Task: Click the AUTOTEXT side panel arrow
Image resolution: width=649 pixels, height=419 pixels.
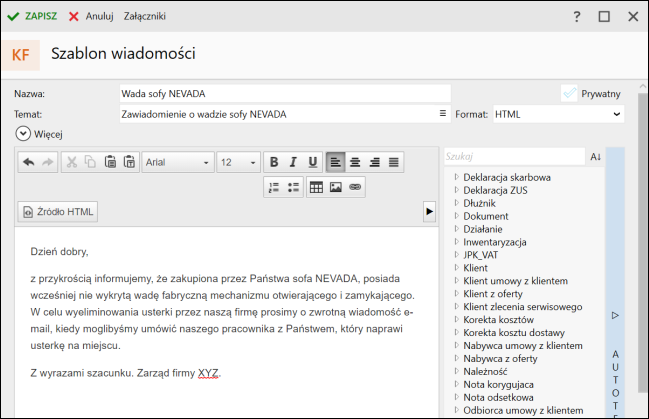Action: (x=615, y=315)
